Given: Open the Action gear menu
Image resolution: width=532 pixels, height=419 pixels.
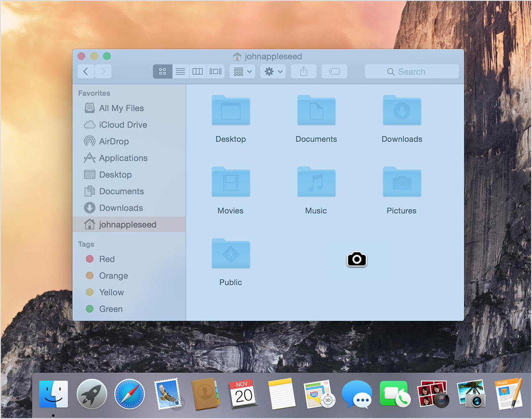Looking at the screenshot, I should [272, 71].
